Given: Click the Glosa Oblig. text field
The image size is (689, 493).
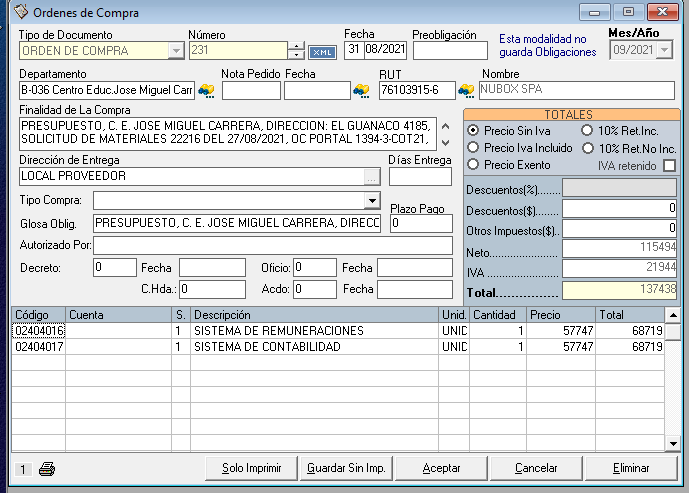Looking at the screenshot, I should click(x=237, y=223).
